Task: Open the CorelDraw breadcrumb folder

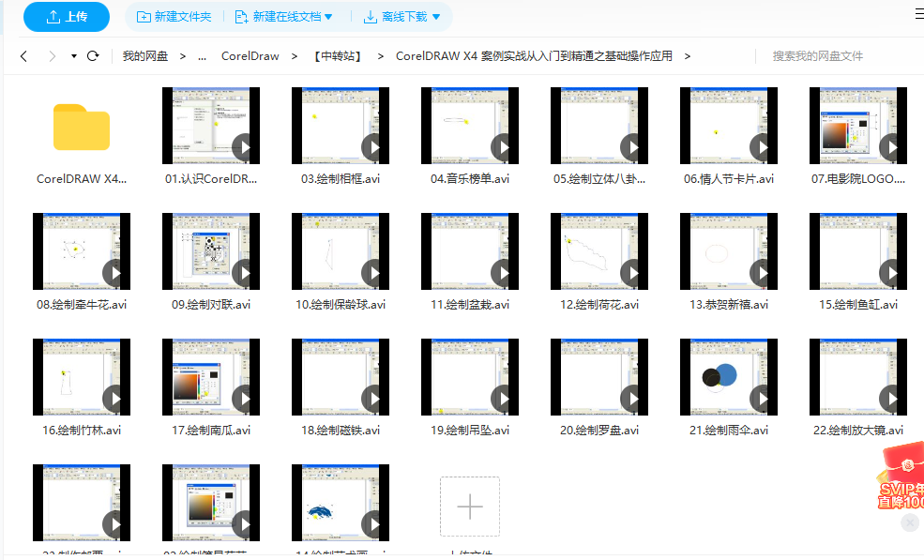Action: (x=250, y=56)
